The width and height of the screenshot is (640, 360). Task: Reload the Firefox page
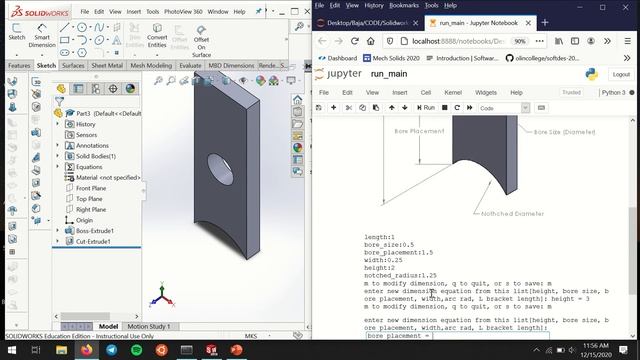(355, 41)
